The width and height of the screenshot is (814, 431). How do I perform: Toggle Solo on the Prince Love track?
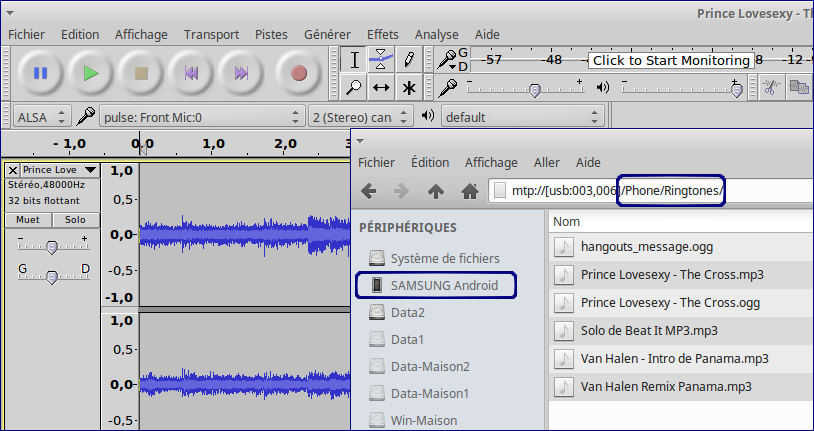(x=75, y=220)
